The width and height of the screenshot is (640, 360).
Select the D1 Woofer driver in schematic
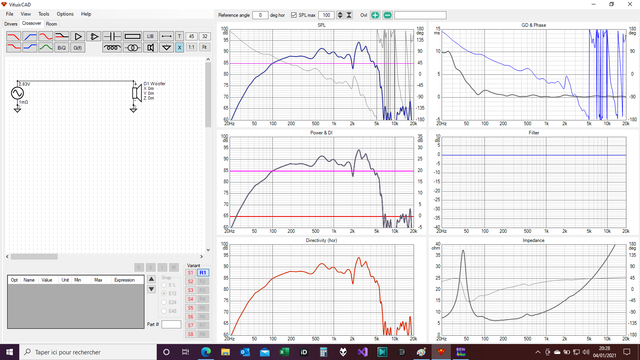click(x=137, y=93)
